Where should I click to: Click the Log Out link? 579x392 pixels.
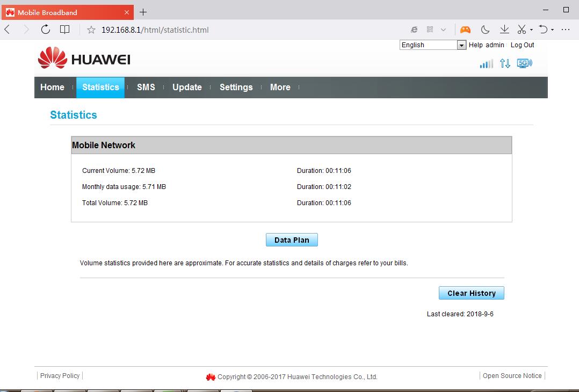pos(522,45)
